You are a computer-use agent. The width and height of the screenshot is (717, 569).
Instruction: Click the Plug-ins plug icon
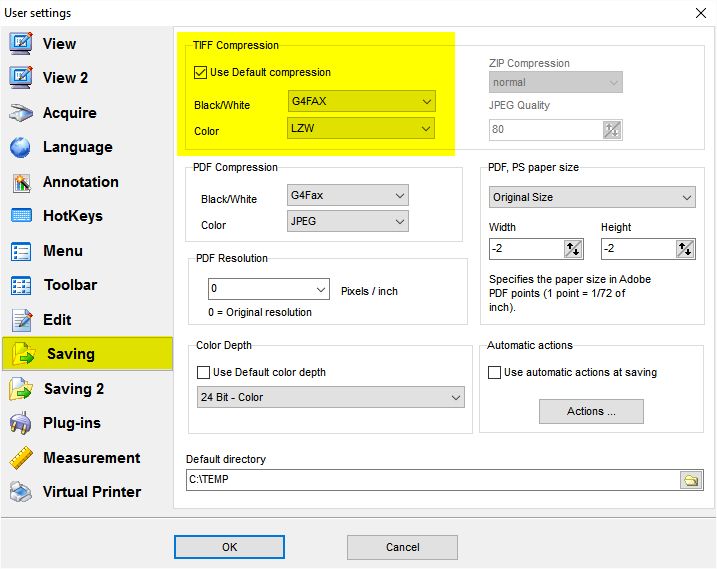[21, 423]
